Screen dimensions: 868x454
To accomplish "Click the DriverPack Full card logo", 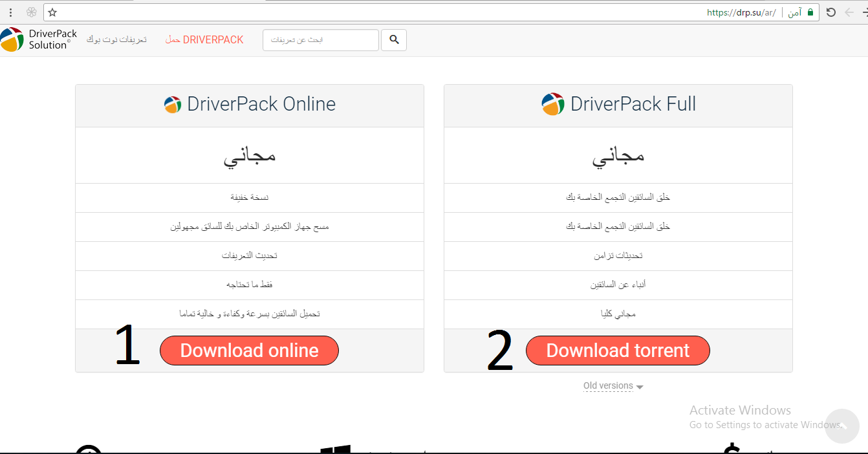I will point(553,104).
